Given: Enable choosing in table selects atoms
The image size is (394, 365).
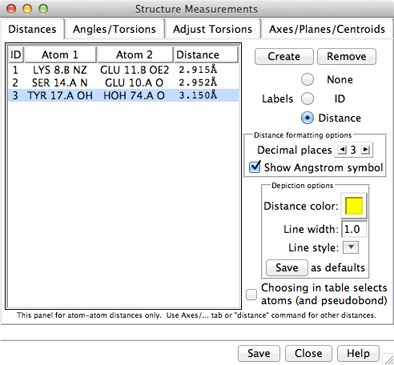Looking at the screenshot, I should (251, 294).
